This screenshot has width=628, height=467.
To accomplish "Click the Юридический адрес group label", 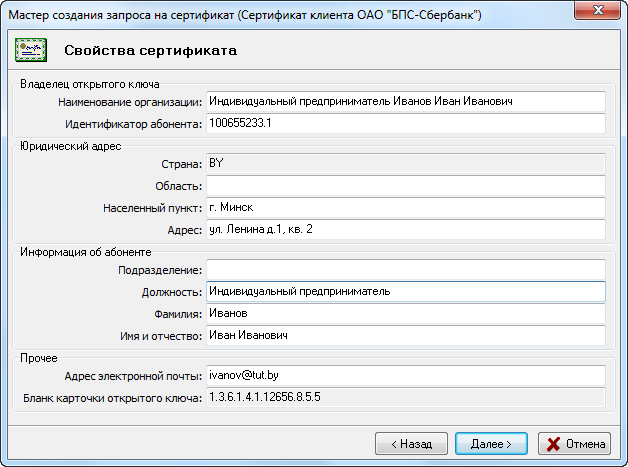I will click(70, 146).
